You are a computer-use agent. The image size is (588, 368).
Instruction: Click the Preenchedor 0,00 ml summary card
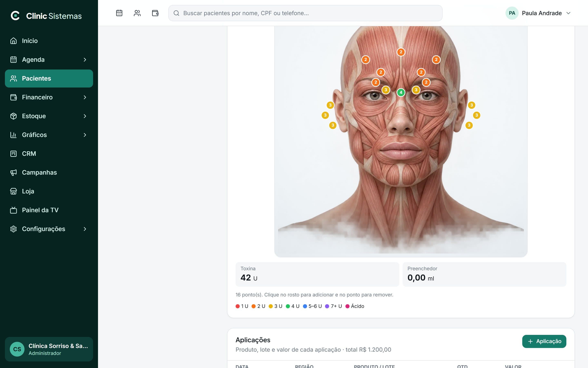(484, 274)
